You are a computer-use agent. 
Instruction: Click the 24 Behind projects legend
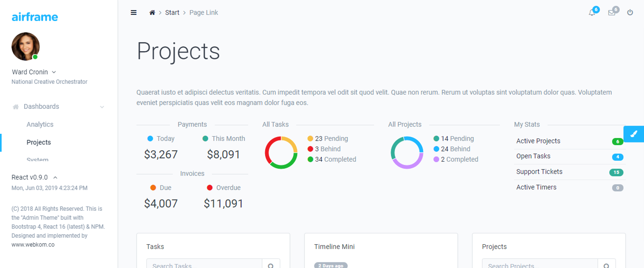pyautogui.click(x=452, y=149)
